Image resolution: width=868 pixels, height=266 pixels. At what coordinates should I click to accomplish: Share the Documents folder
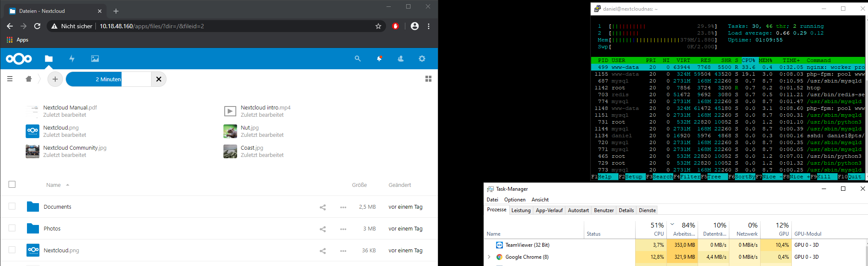pos(323,207)
